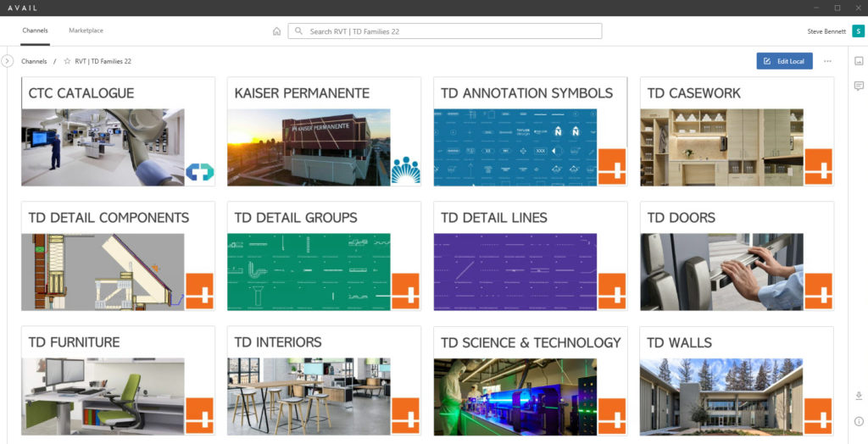Open the TD Casework cabinet thumbnail

tap(722, 147)
